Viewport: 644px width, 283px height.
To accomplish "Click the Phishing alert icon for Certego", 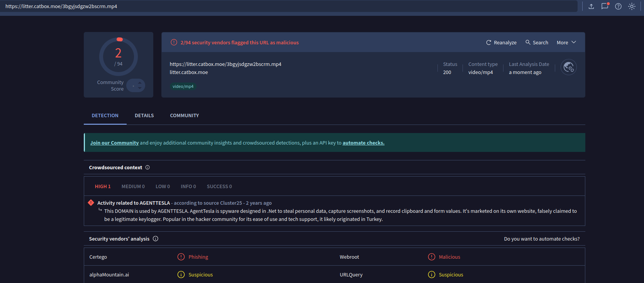I will coord(181,257).
